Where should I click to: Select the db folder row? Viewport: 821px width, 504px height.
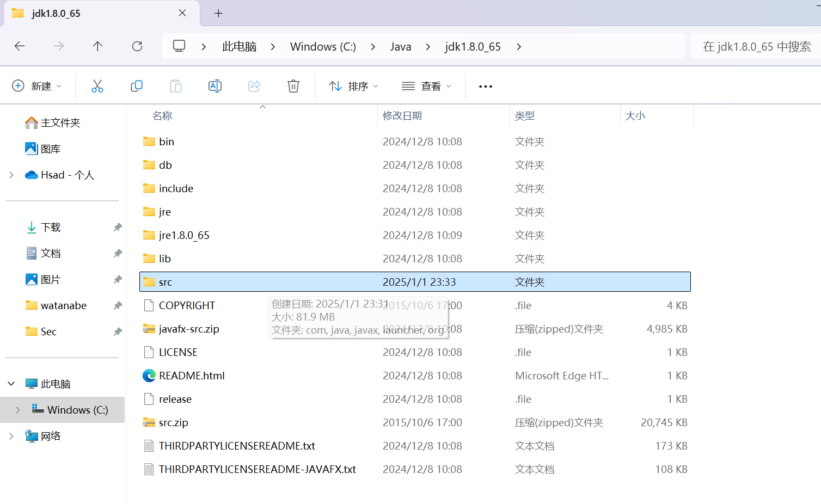pos(415,165)
